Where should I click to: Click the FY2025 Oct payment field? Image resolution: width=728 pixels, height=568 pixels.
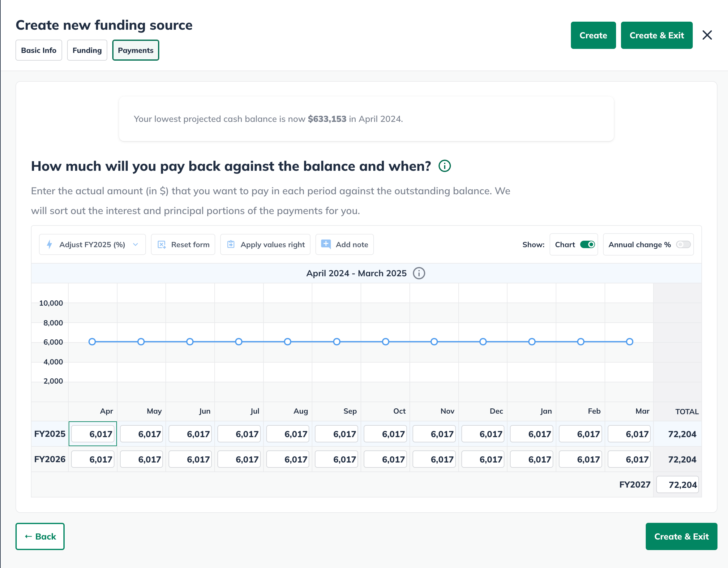coord(385,434)
